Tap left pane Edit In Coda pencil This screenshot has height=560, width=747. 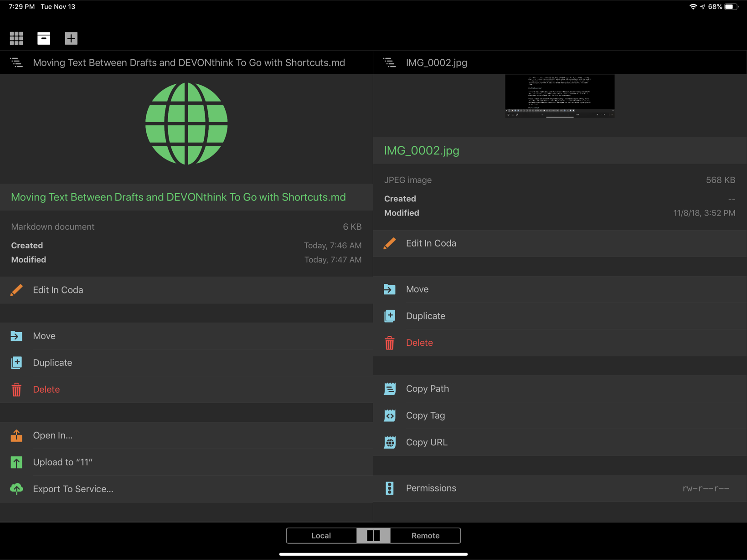16,290
